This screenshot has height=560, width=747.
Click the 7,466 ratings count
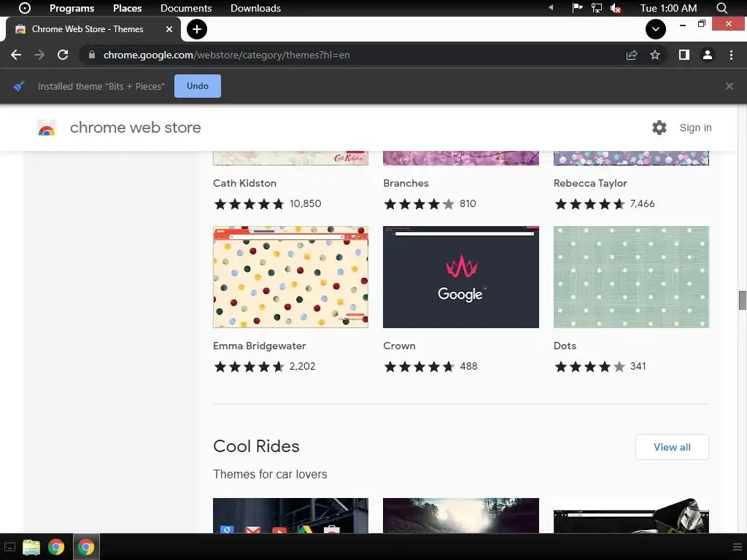(x=642, y=203)
